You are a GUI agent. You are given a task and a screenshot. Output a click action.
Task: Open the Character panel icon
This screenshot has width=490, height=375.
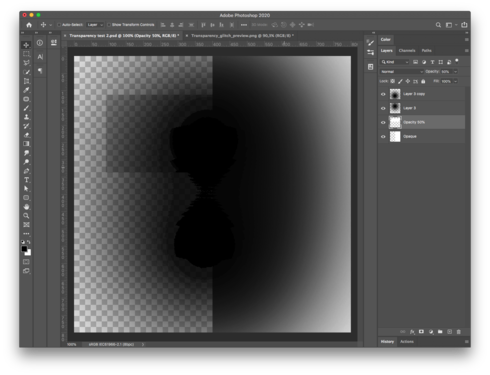[40, 57]
